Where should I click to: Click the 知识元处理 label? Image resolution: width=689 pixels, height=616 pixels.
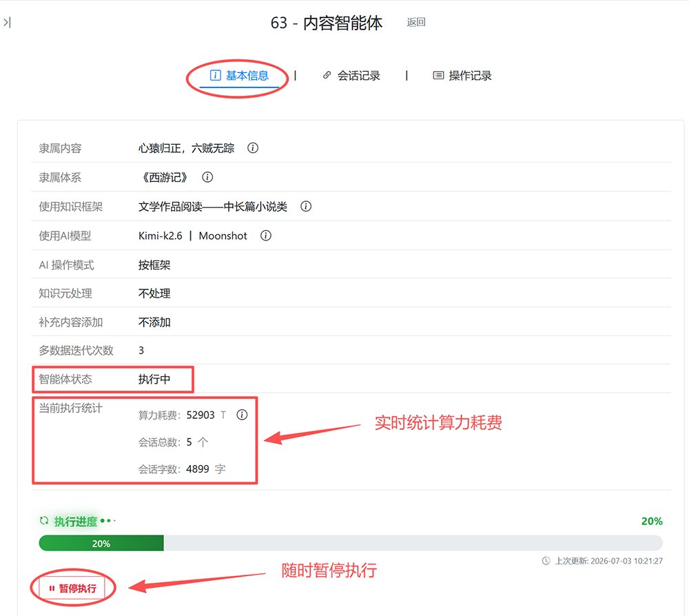(x=65, y=294)
